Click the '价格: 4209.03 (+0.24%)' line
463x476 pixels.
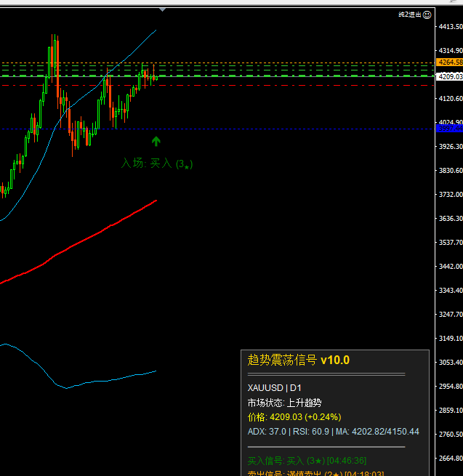[x=294, y=417]
